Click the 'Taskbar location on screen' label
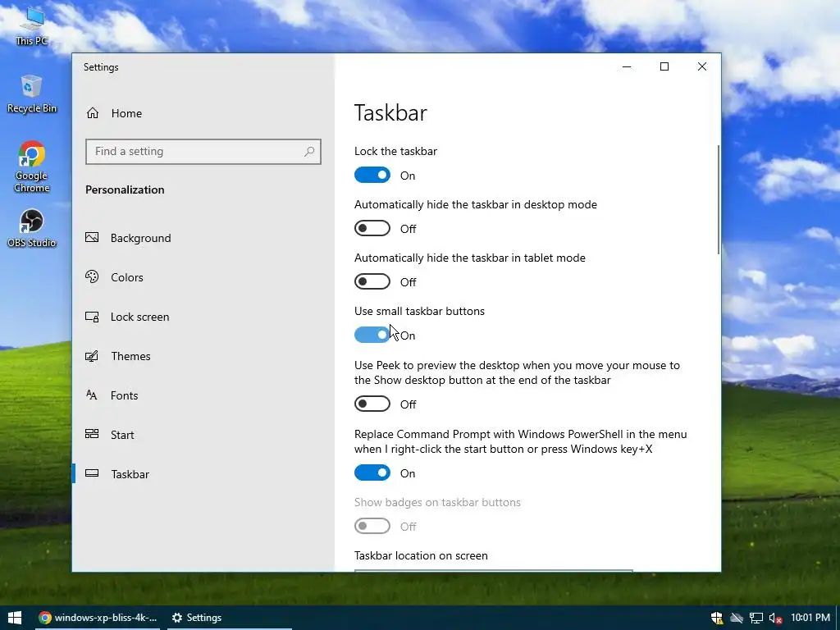This screenshot has width=840, height=630. pos(421,555)
